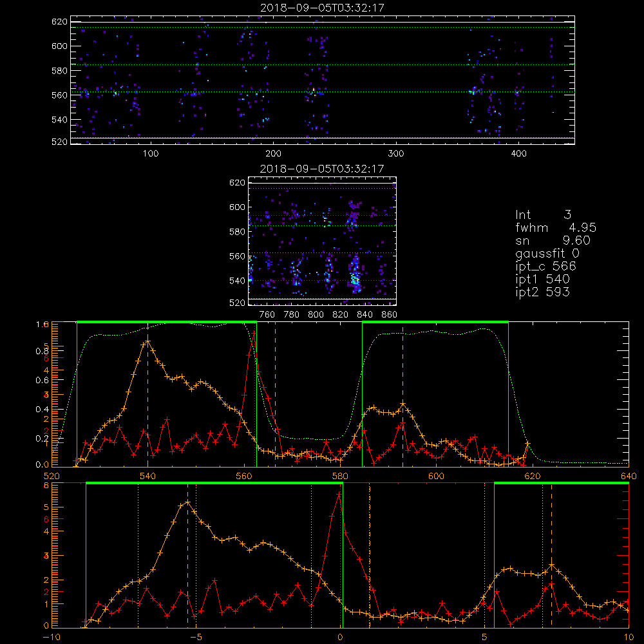Screen dimensions: 644x644
Task: Click the 'ipt2 593' readout
Action: [x=542, y=292]
